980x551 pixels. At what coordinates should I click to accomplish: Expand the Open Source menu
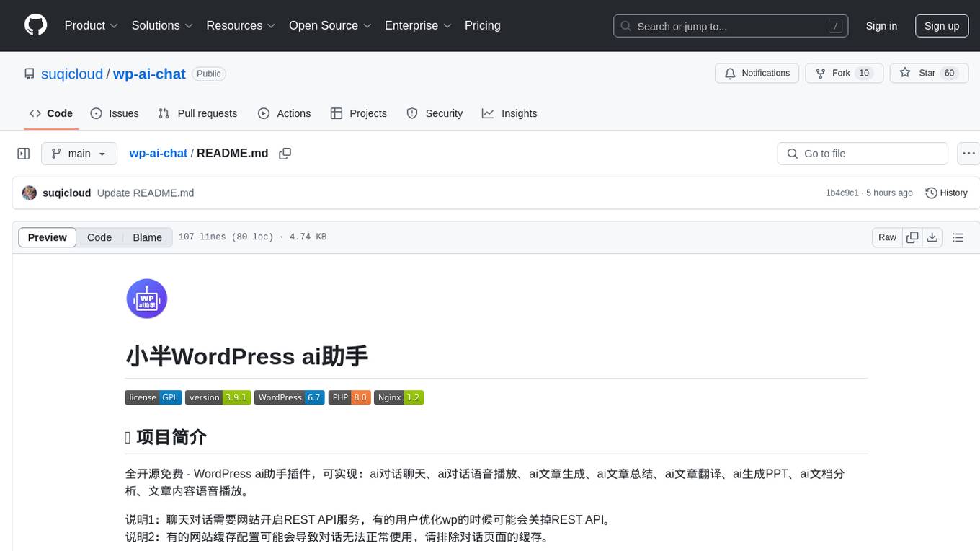pos(330,25)
